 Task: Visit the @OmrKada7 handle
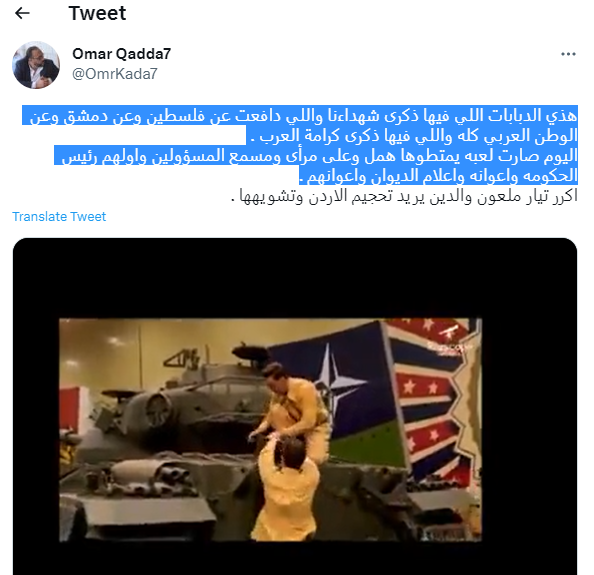pyautogui.click(x=114, y=74)
